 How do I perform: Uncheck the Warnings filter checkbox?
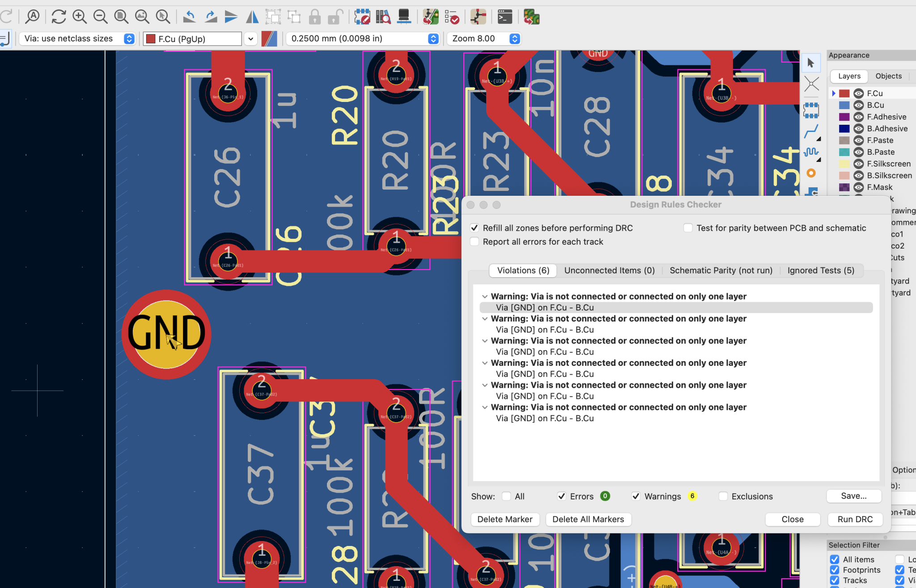(636, 496)
